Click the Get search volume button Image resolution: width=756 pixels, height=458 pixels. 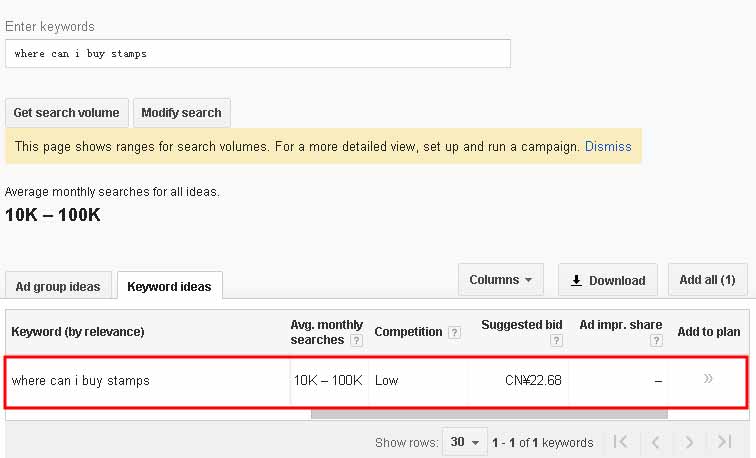[x=66, y=113]
